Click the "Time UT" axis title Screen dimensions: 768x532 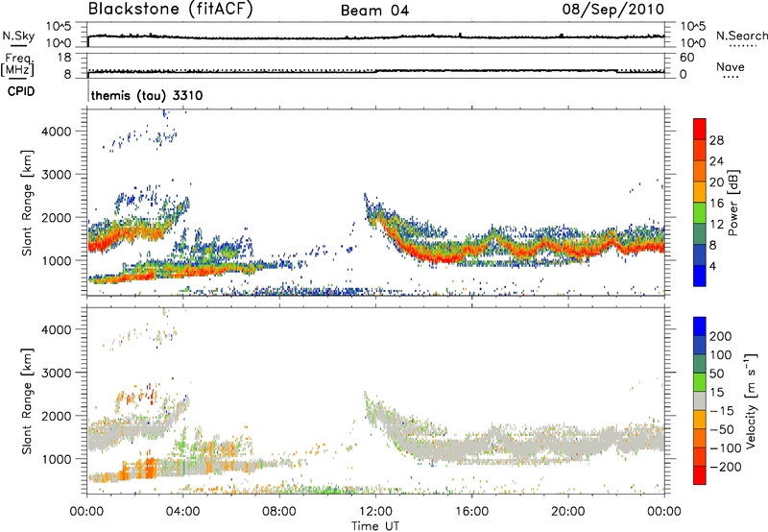coord(375,525)
